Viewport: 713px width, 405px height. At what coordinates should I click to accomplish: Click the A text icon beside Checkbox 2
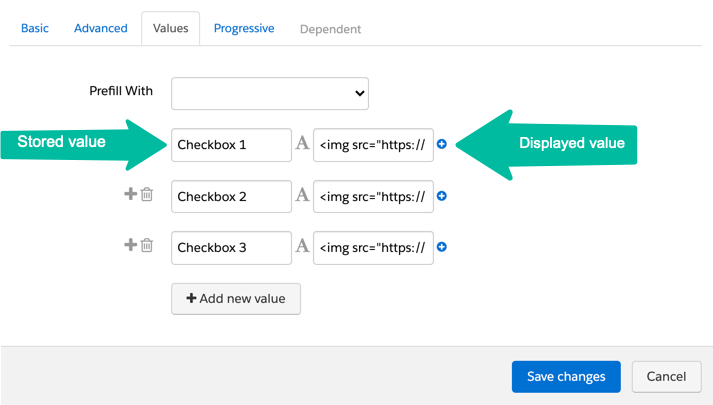(302, 196)
